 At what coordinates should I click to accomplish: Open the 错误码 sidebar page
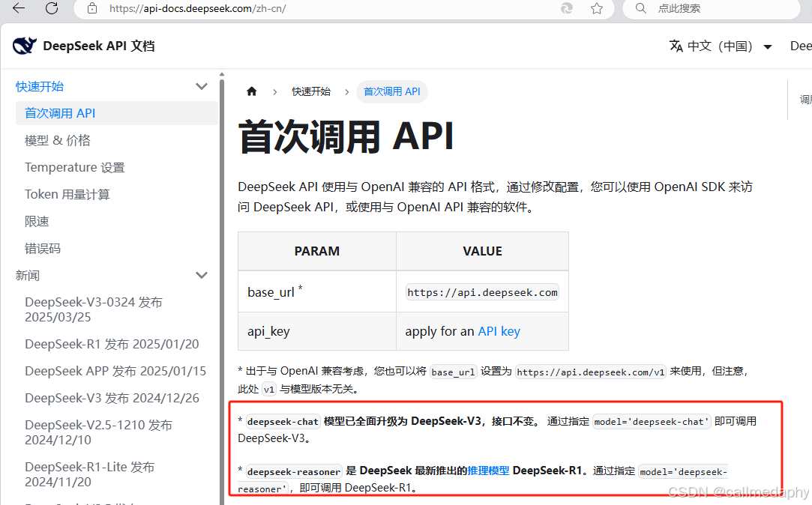tap(43, 248)
